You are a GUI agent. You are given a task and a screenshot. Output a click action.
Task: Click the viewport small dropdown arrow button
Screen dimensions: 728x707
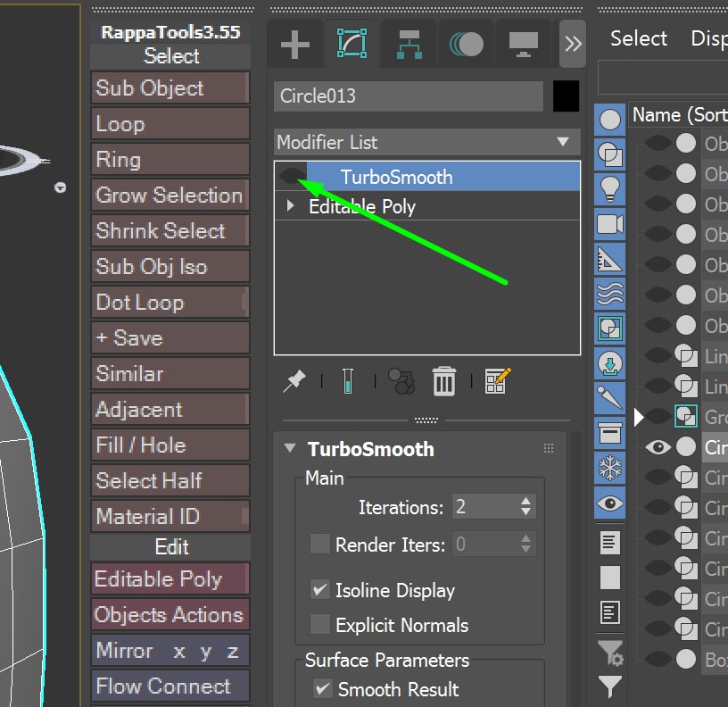point(61,187)
